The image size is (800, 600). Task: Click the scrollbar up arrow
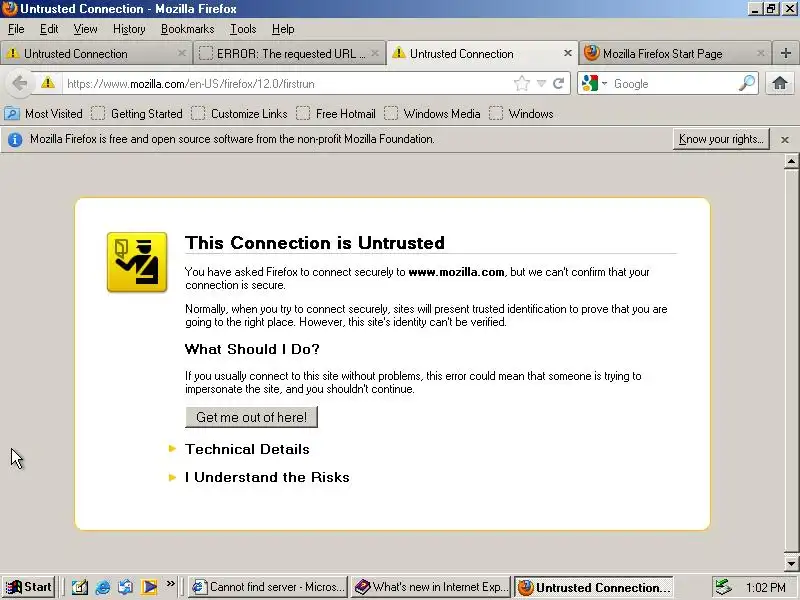[x=791, y=161]
